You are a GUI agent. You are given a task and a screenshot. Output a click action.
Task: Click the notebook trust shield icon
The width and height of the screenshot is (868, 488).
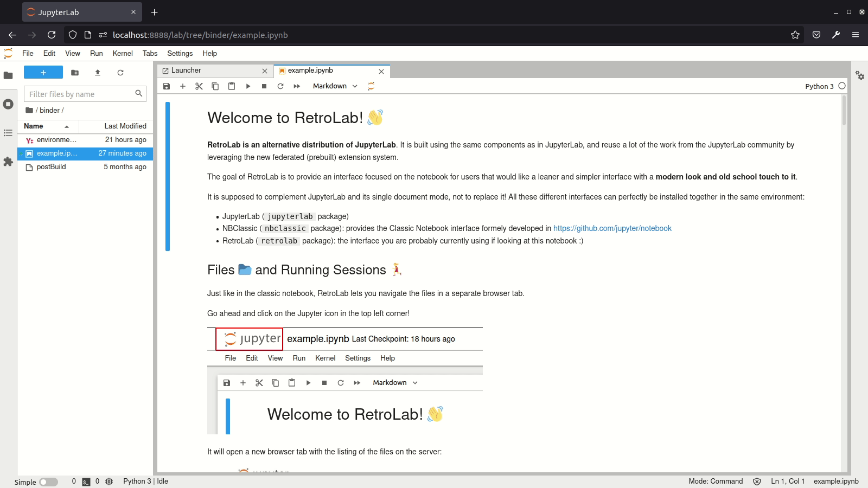pos(757,481)
